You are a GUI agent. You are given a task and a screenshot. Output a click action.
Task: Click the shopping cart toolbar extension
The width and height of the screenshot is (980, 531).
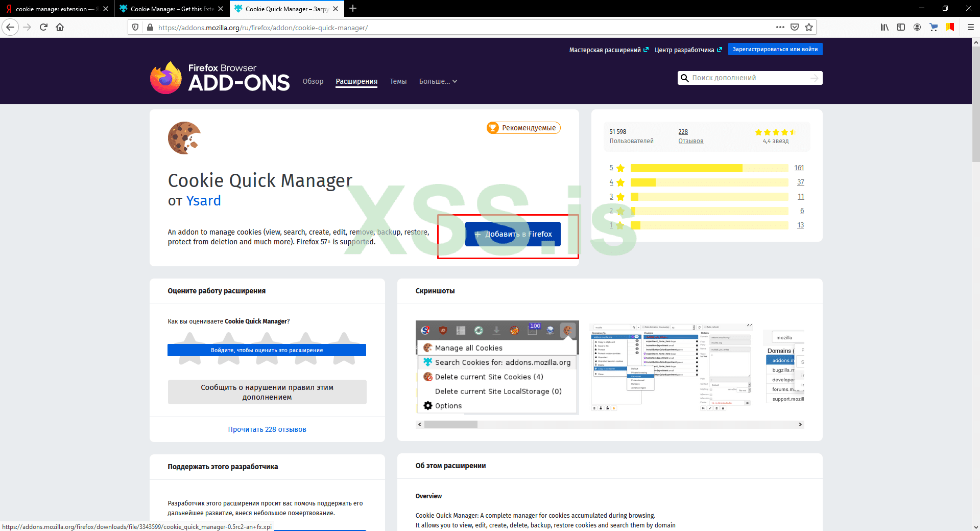934,27
